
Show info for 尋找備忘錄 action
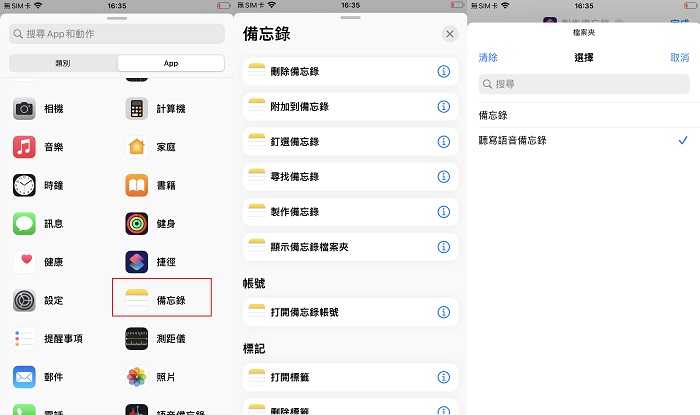pyautogui.click(x=443, y=177)
